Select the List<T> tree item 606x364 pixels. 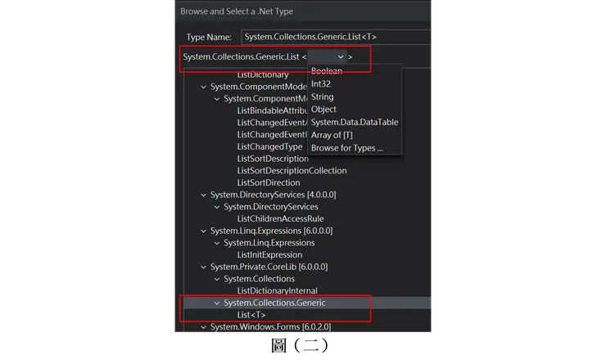251,315
